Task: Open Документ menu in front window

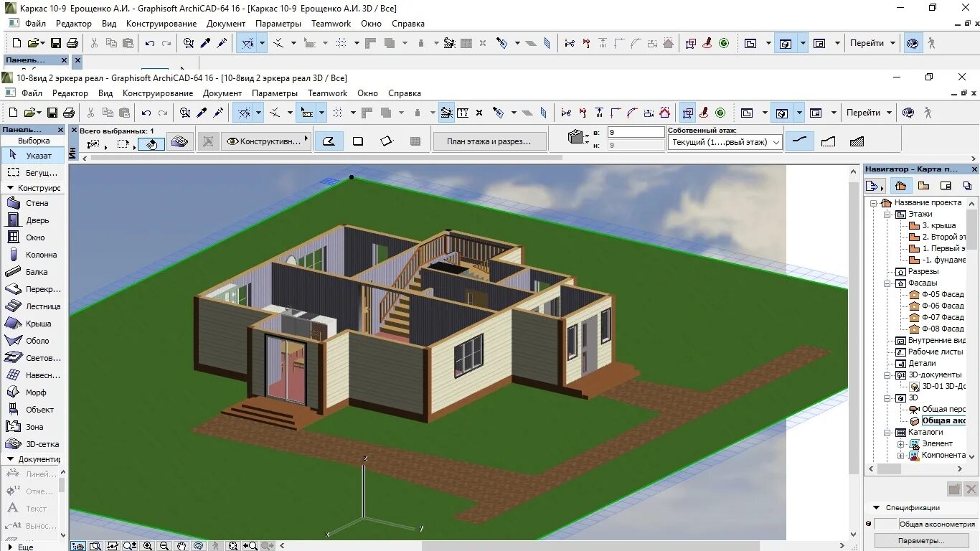Action: [222, 93]
